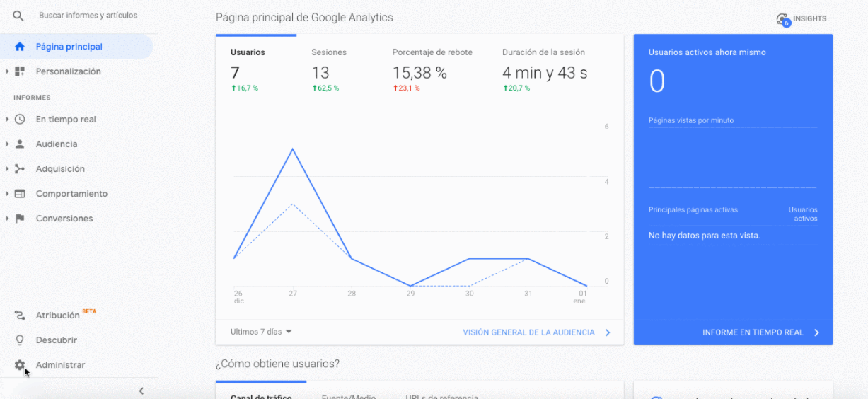Viewport: 868px width, 399px height.
Task: Open the Audiencia reports
Action: pos(57,144)
